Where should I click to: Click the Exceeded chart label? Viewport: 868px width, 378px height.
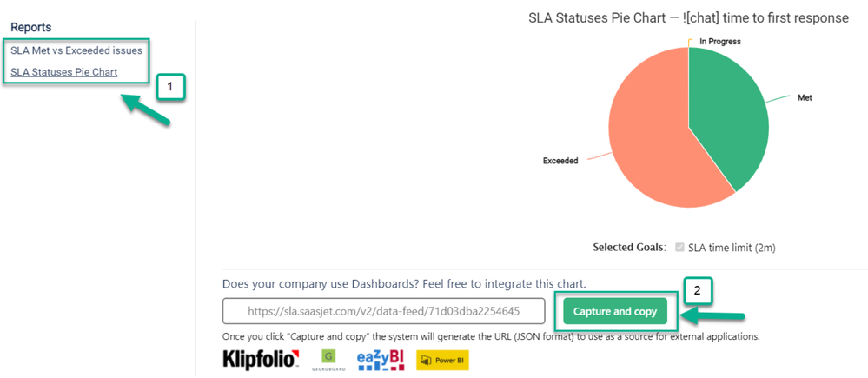click(x=560, y=161)
